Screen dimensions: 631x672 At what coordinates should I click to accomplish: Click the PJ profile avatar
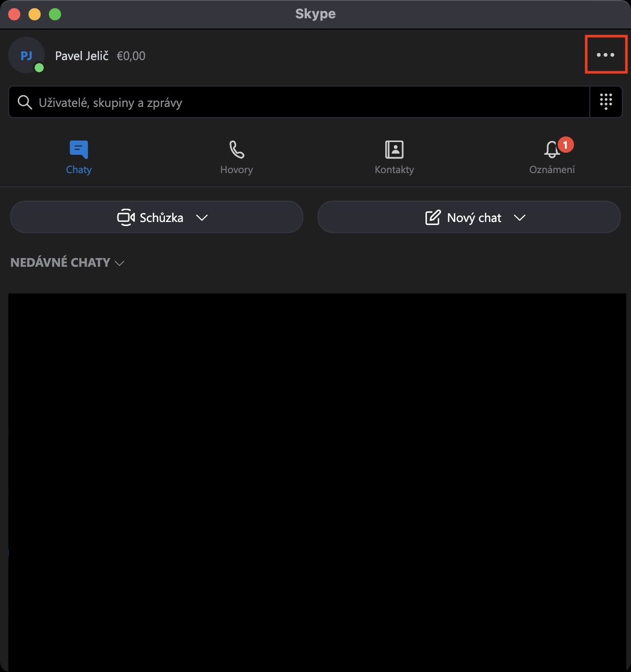26,55
